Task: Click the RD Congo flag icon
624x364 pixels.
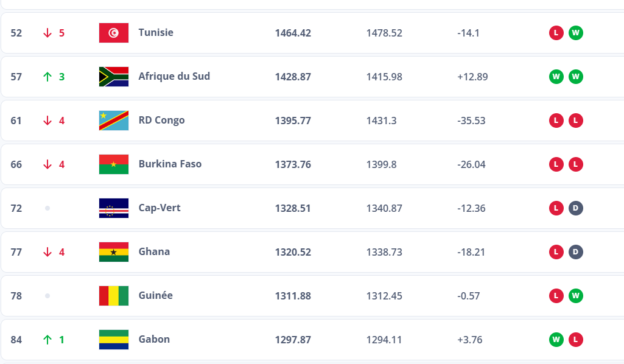Action: [114, 121]
